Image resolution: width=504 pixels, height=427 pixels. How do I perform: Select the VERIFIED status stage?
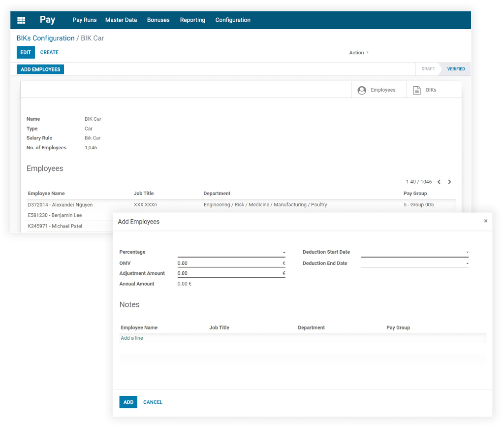point(456,69)
